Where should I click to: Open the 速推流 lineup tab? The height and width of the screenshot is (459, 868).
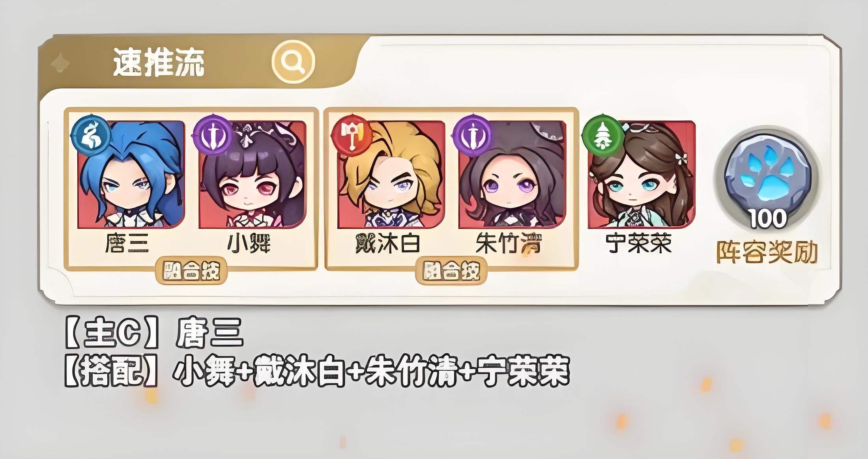159,63
